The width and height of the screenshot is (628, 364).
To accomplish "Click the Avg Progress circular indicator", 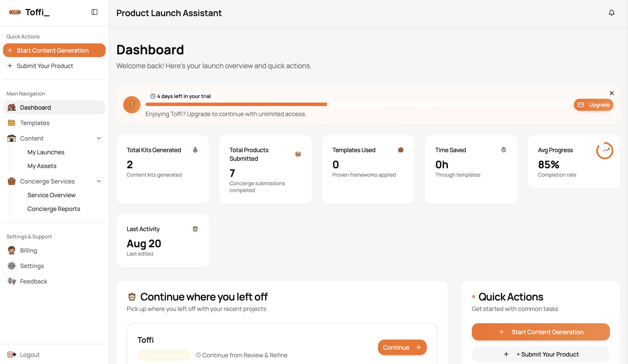I will click(604, 150).
